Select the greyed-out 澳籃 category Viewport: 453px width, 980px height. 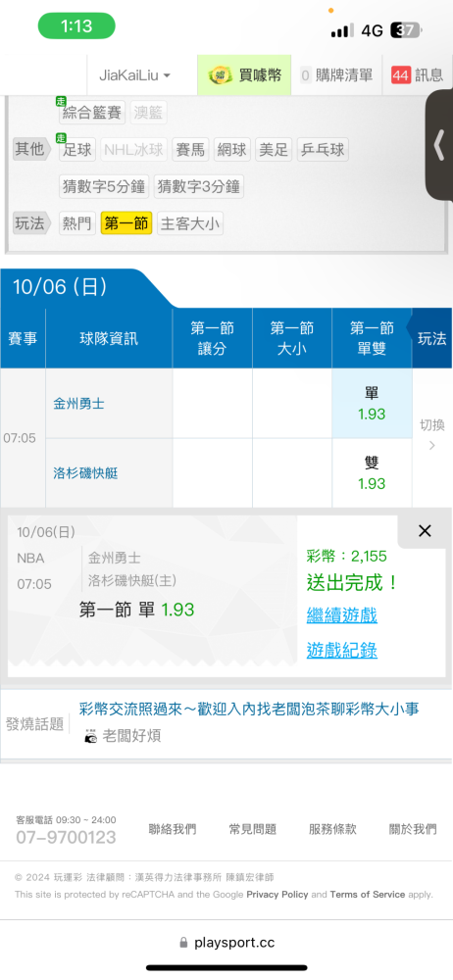(x=149, y=113)
